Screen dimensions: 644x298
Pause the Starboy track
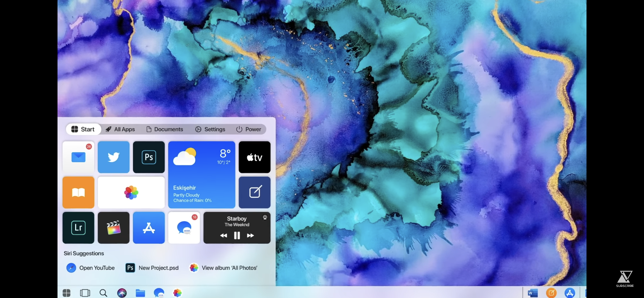click(x=237, y=235)
